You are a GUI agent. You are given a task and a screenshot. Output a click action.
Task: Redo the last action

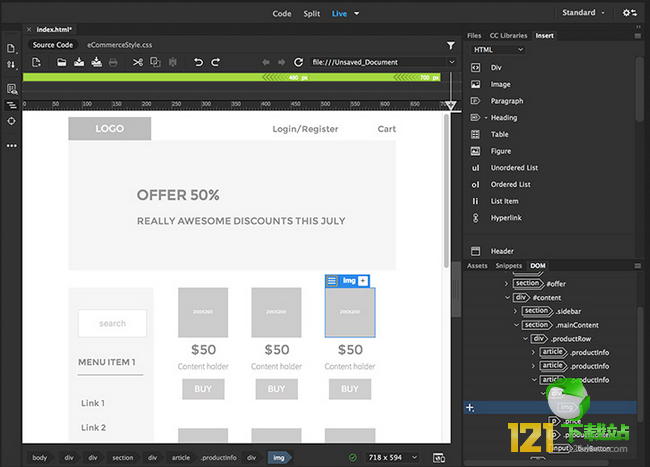[x=216, y=62]
